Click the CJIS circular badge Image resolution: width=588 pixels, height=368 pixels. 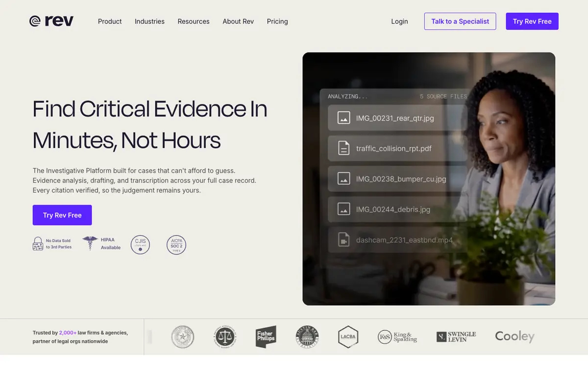140,244
